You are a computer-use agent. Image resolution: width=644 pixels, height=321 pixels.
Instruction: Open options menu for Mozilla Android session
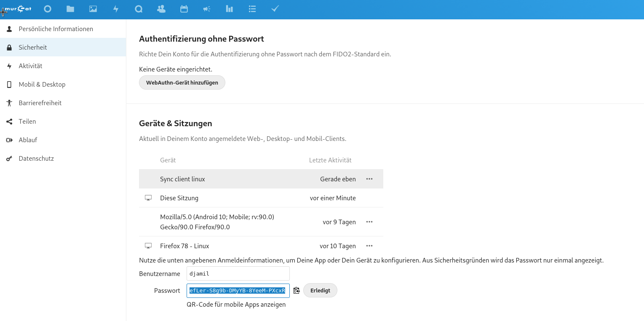tap(369, 222)
